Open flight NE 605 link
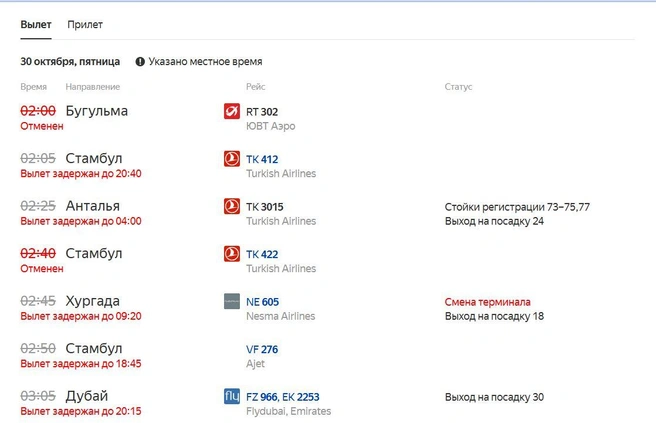The image size is (656, 423). [262, 302]
